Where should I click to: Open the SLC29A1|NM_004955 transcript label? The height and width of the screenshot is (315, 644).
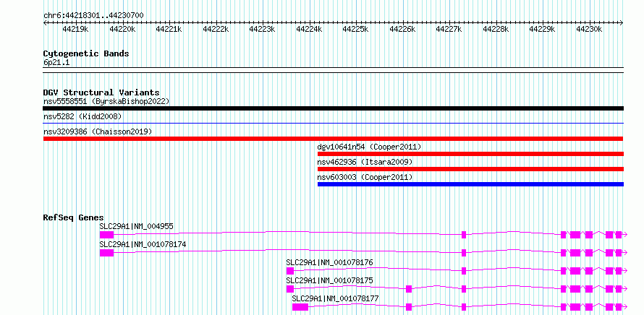136,226
